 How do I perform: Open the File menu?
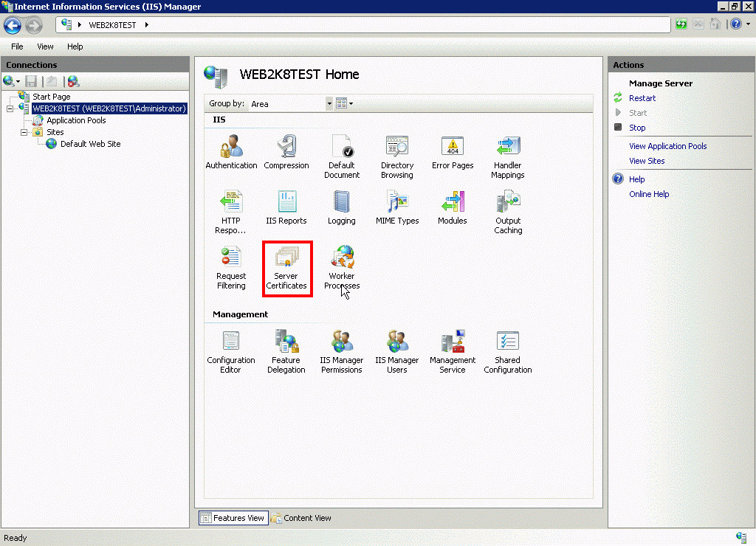tap(17, 46)
